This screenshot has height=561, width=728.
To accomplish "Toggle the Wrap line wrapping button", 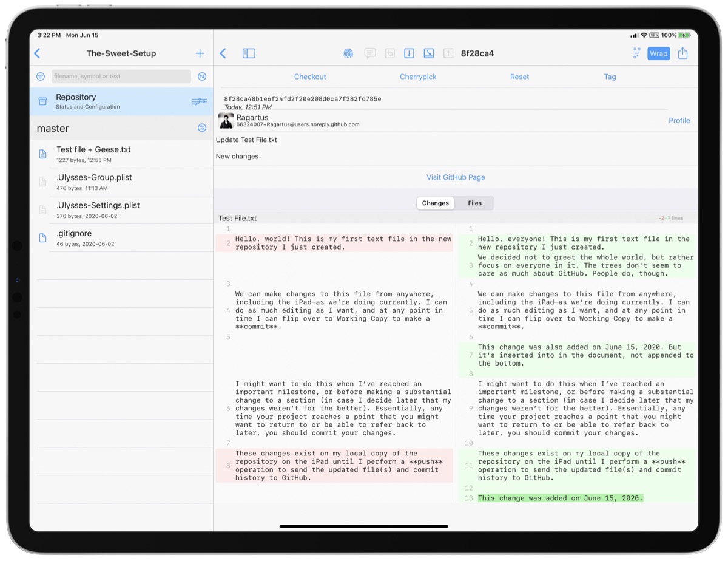I will tap(658, 53).
